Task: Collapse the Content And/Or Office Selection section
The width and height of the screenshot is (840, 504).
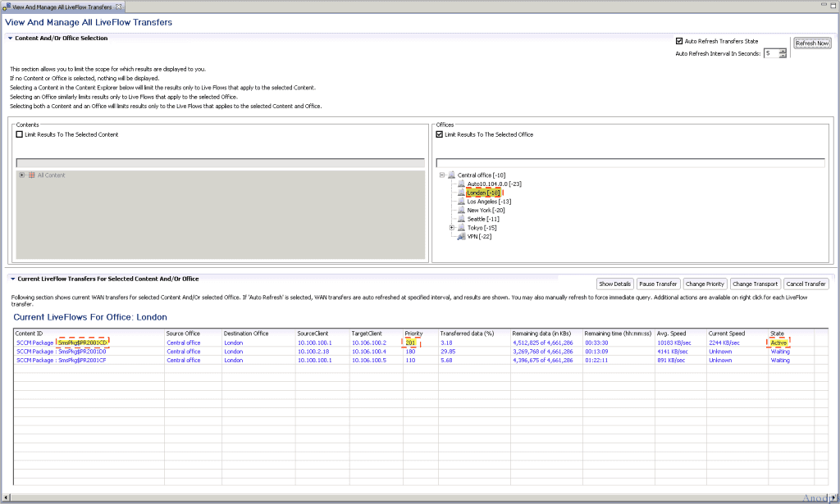Action: tap(11, 39)
